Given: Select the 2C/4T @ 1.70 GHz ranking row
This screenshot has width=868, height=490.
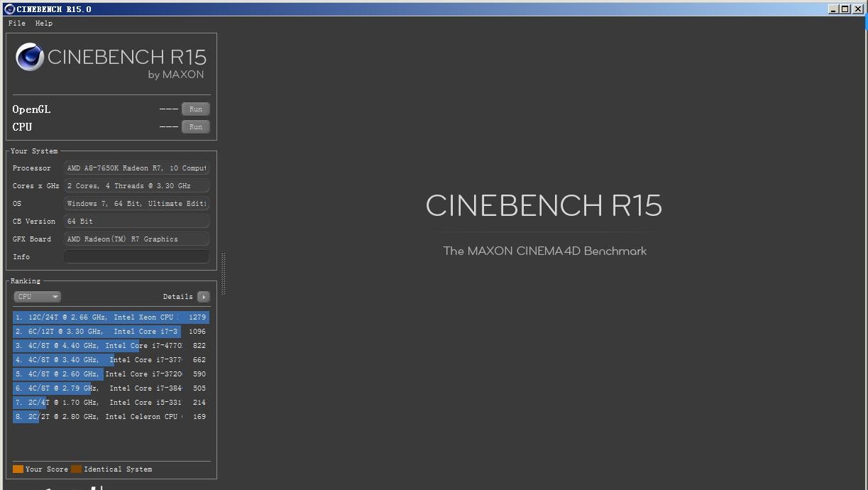Looking at the screenshot, I should (x=111, y=403).
